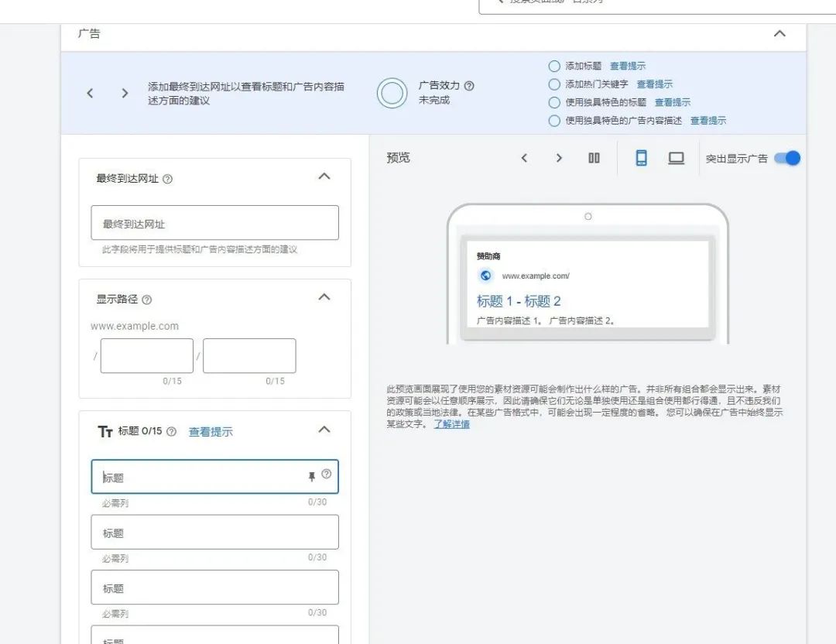Click the pause icon in the preview bar
The width and height of the screenshot is (836, 644).
594,158
